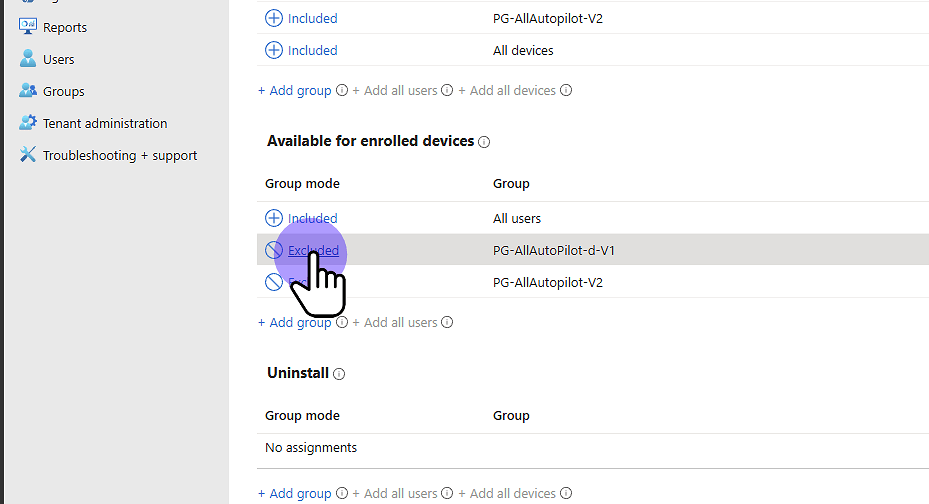929x504 pixels.
Task: Open Groups in the sidebar
Action: (63, 91)
